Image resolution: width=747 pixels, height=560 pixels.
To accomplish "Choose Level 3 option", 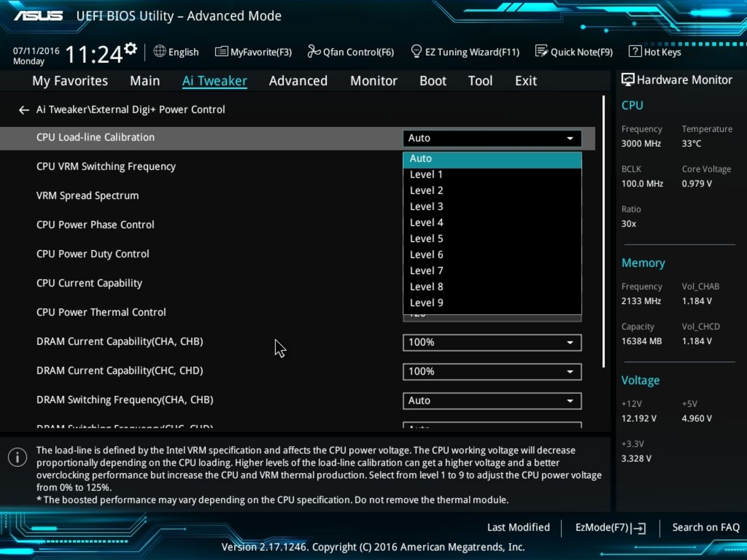I will pos(492,206).
